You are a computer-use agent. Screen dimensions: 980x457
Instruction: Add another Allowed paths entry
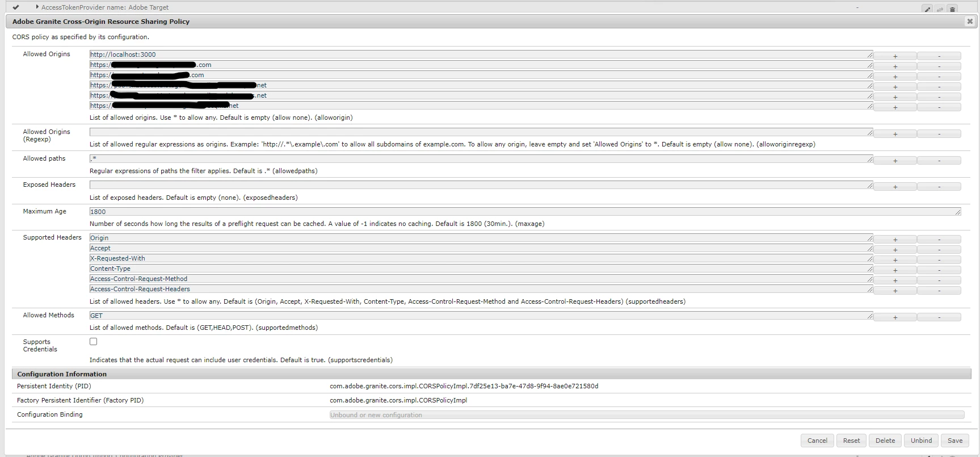click(x=895, y=161)
